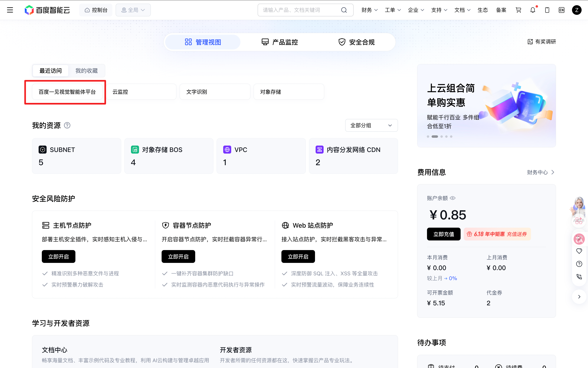Expand the 全部分组 group selector
588x368 pixels.
click(371, 125)
